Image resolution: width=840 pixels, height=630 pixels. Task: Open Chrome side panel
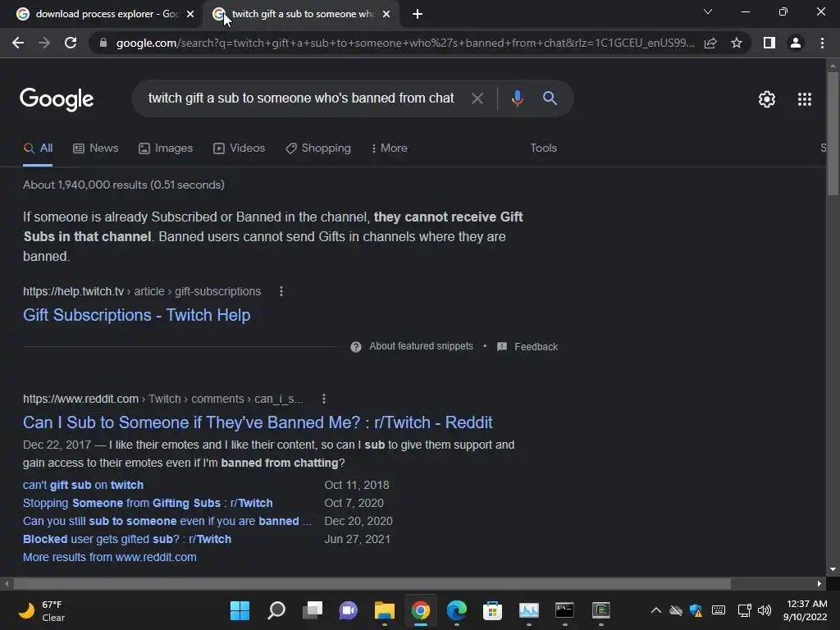[769, 43]
